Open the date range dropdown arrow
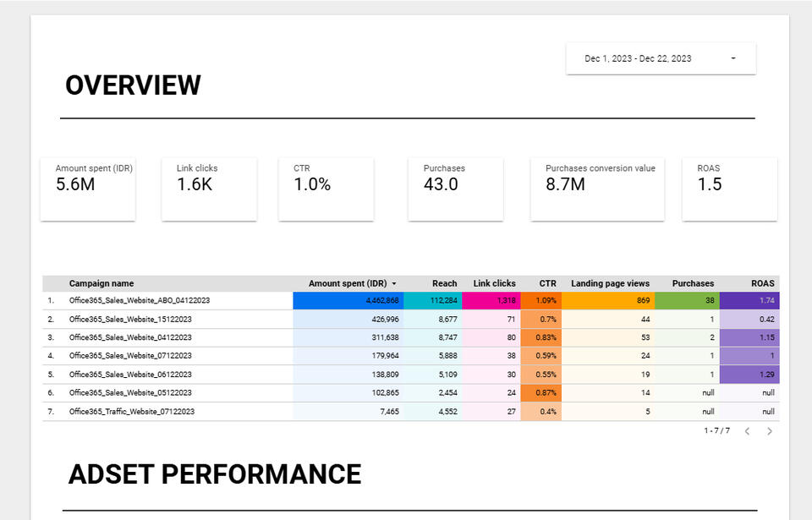The height and width of the screenshot is (520, 812). click(x=732, y=58)
